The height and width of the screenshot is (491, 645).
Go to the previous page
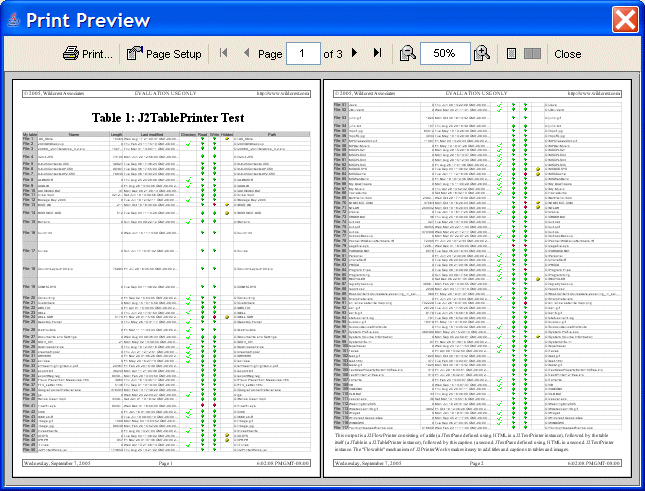point(246,53)
